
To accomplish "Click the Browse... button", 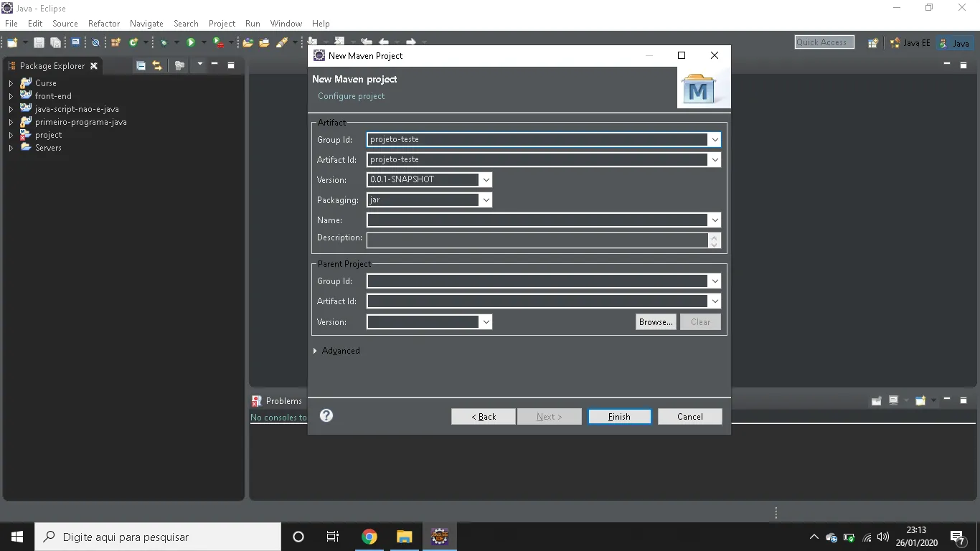I will [656, 322].
